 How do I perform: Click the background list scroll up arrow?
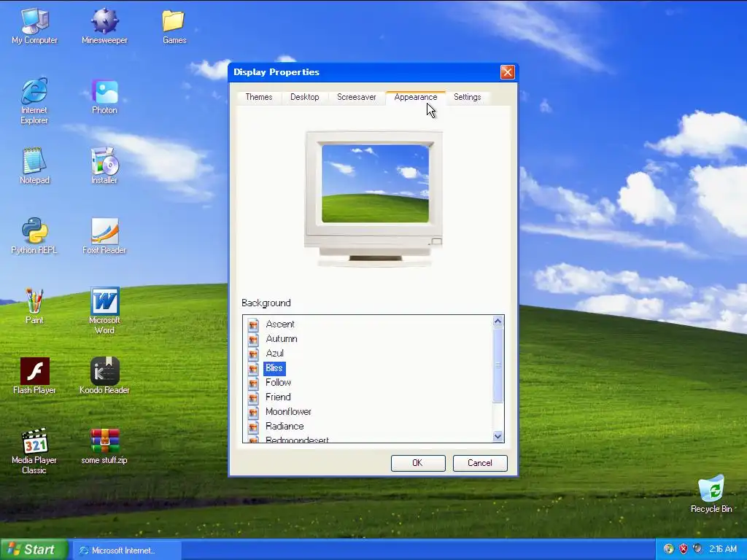point(498,322)
